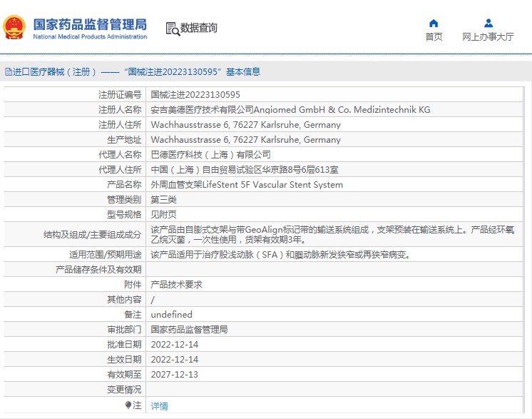Click expiry date 2027-12-13
The width and height of the screenshot is (532, 419).
(x=175, y=374)
